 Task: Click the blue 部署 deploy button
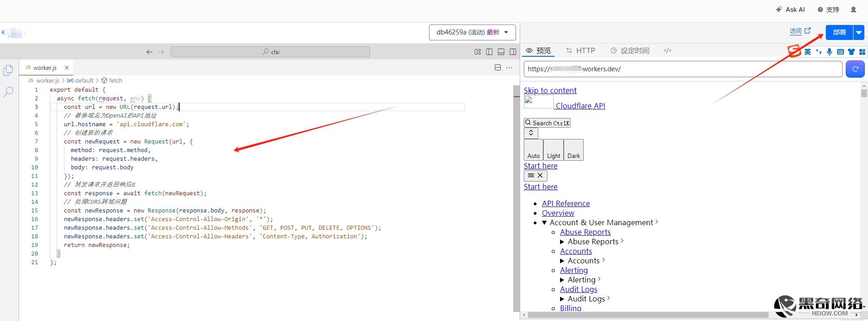839,32
